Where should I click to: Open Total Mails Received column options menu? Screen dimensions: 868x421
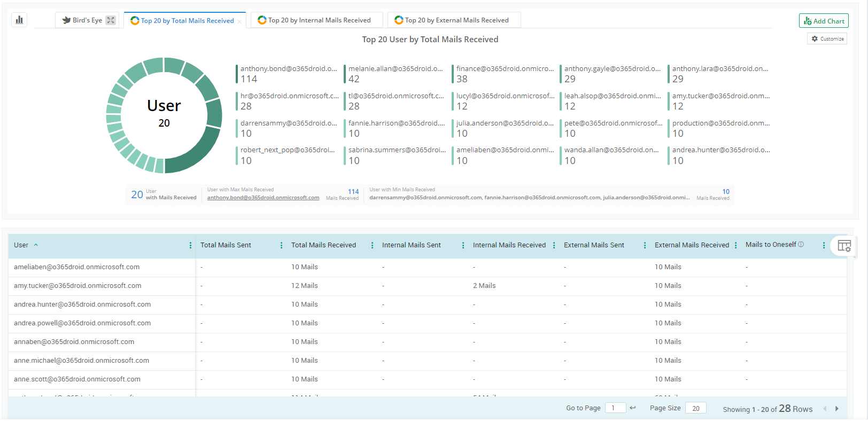pyautogui.click(x=372, y=245)
